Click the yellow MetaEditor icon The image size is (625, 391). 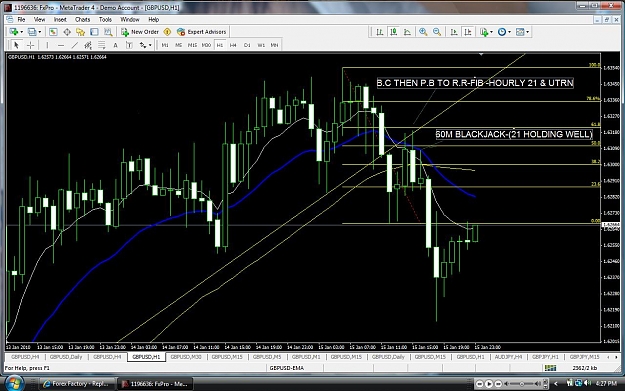pos(167,32)
